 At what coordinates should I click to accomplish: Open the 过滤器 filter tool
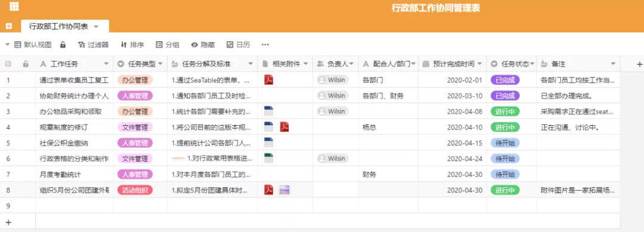(93, 45)
